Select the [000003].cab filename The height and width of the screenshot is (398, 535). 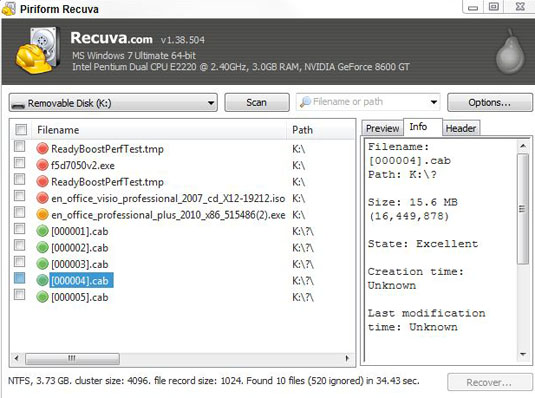tap(79, 264)
